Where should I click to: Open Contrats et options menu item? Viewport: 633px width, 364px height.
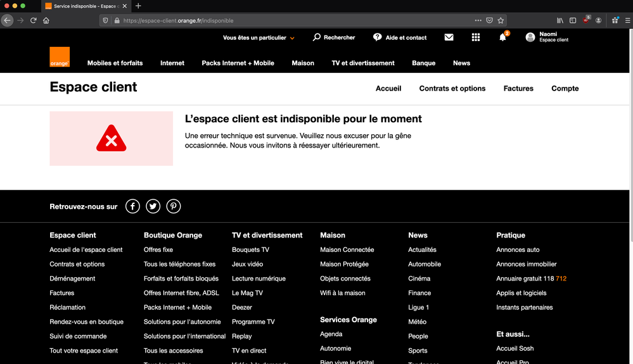point(452,89)
